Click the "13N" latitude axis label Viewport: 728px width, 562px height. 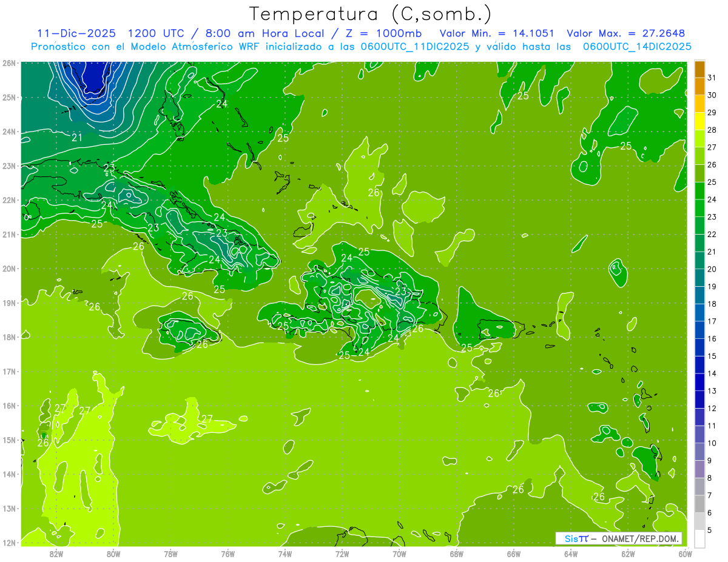coord(10,508)
